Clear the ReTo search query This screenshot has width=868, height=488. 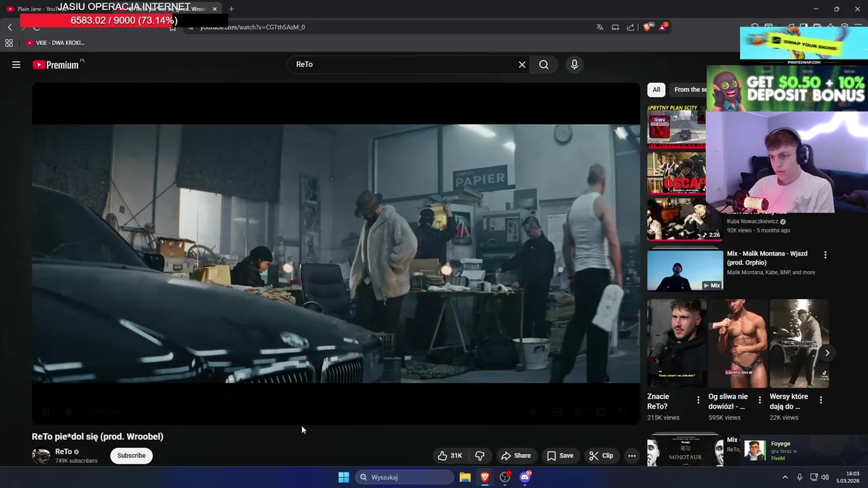522,64
